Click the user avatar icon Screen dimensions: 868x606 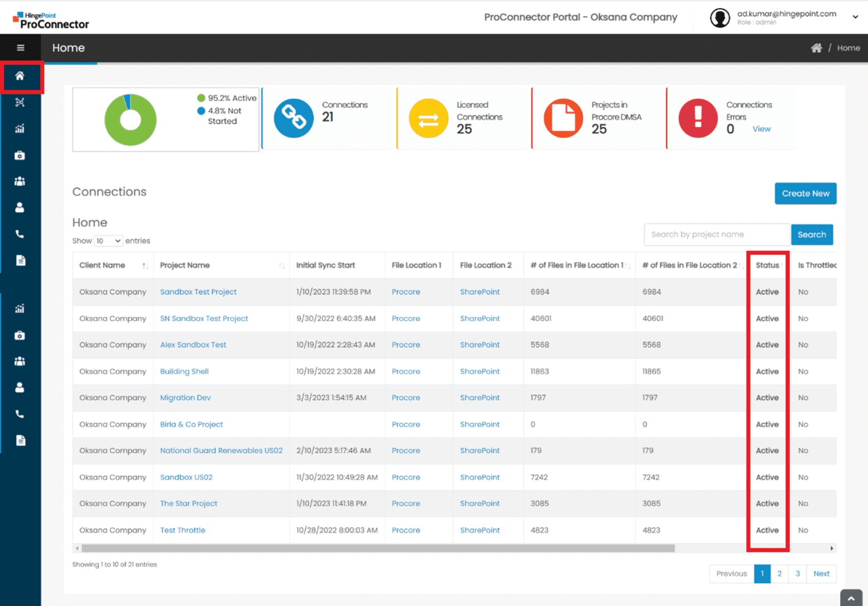coord(720,18)
